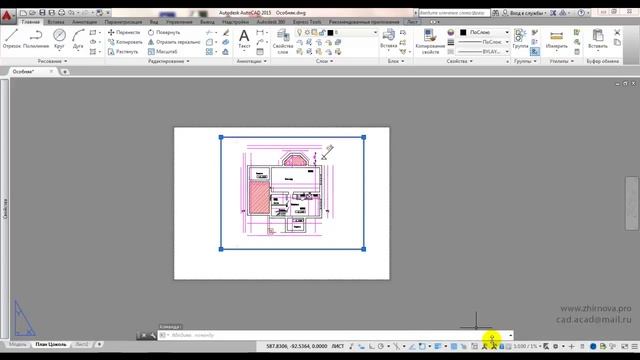Switch to the План Цоколь layout tab
This screenshot has width=640, height=360.
(x=51, y=345)
